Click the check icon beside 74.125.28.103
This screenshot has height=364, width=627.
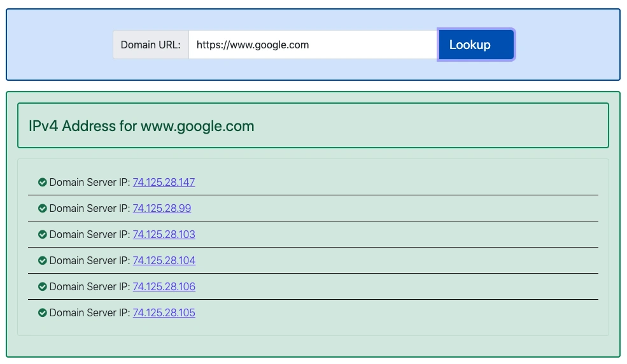43,235
